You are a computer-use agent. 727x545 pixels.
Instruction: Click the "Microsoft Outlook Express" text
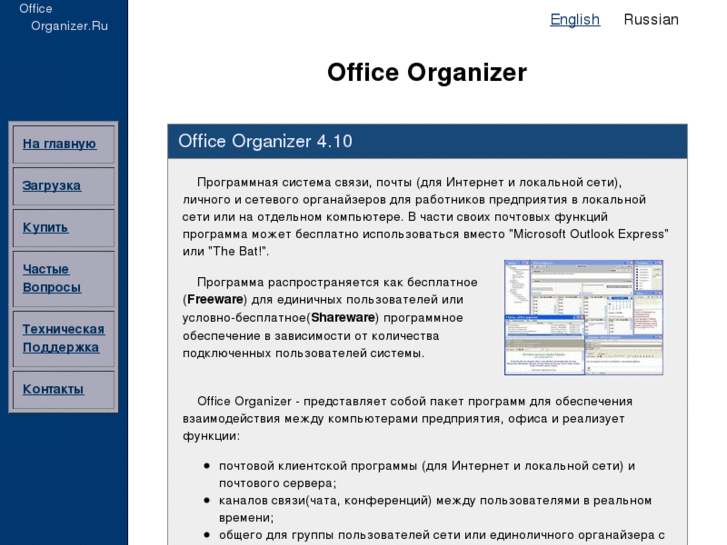[589, 234]
